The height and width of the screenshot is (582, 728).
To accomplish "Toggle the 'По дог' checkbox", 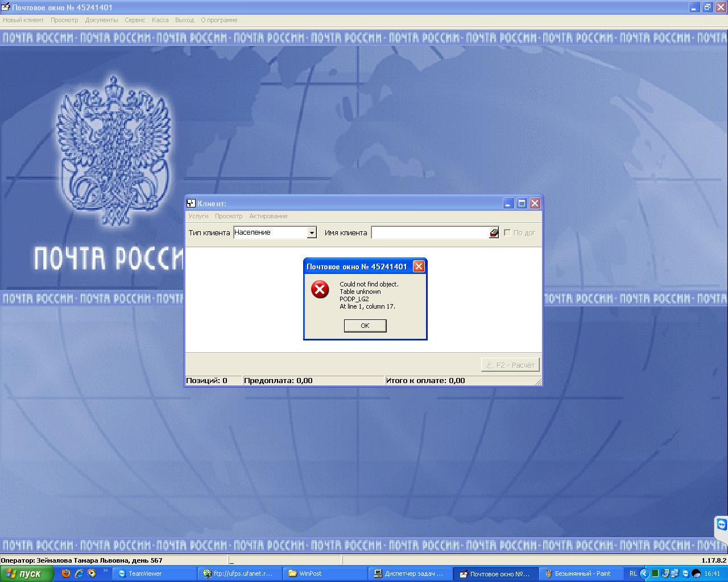I will [507, 232].
